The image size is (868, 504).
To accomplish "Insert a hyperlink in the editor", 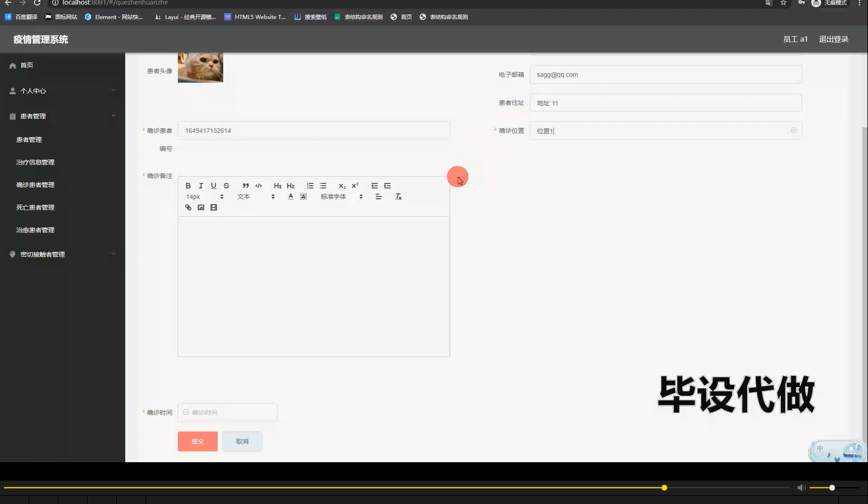I will (188, 207).
